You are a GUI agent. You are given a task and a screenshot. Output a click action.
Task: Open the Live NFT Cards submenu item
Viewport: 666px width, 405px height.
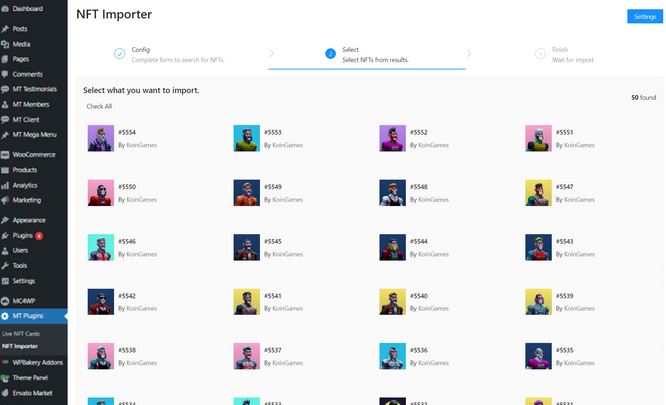[21, 332]
